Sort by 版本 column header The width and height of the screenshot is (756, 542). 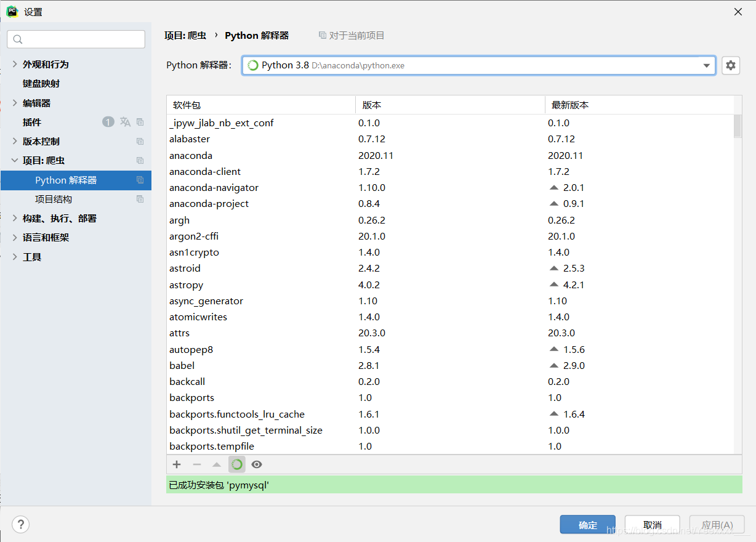click(x=450, y=105)
